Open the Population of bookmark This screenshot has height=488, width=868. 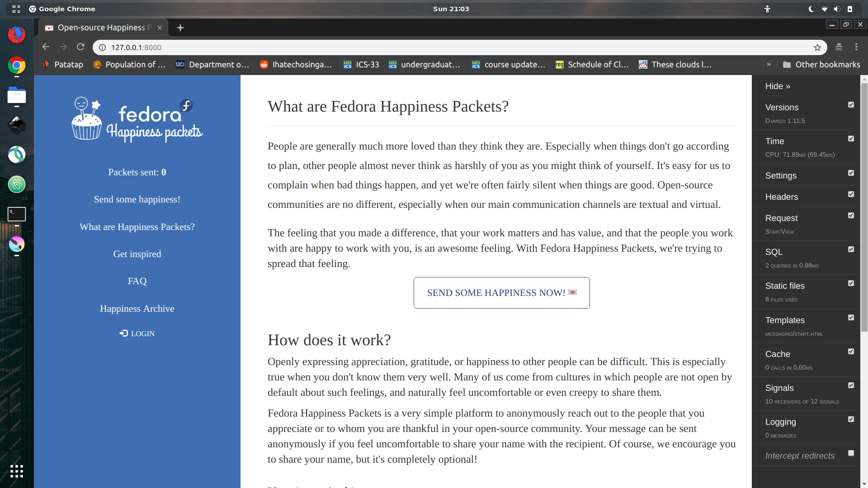pyautogui.click(x=129, y=65)
